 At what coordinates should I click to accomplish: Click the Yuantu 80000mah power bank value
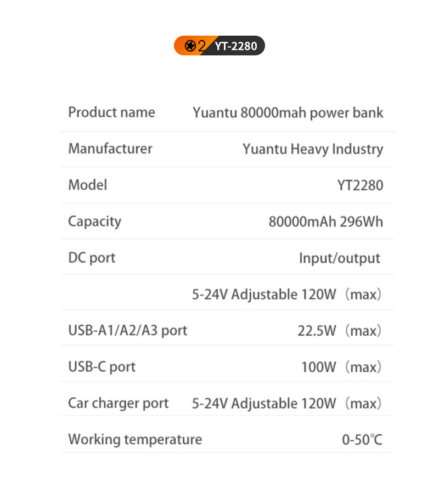point(288,113)
